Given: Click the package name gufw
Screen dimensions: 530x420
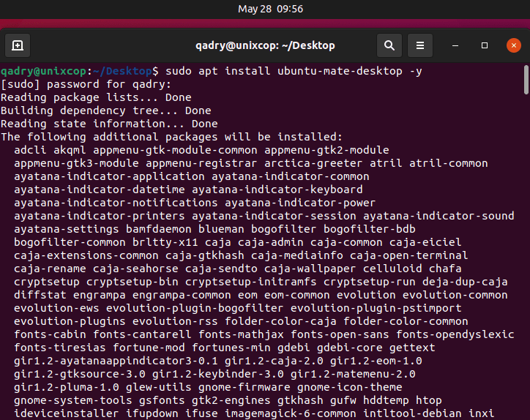Looking at the screenshot, I should click(x=343, y=401).
